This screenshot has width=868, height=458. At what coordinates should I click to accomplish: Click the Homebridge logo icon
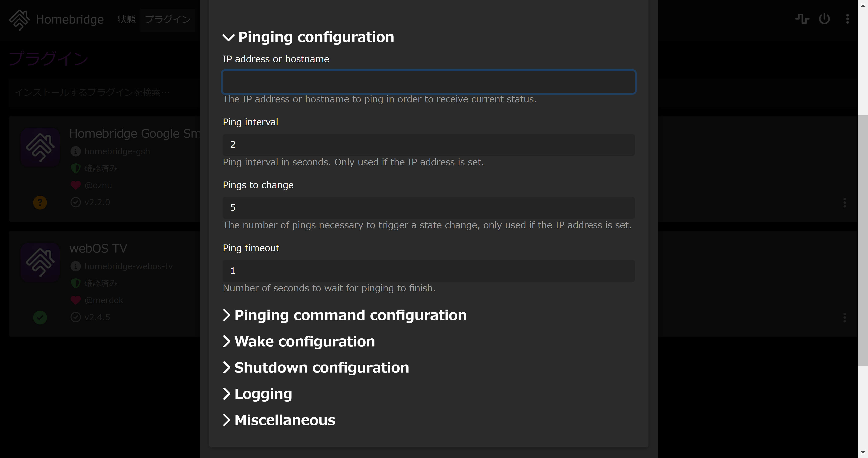click(x=19, y=20)
